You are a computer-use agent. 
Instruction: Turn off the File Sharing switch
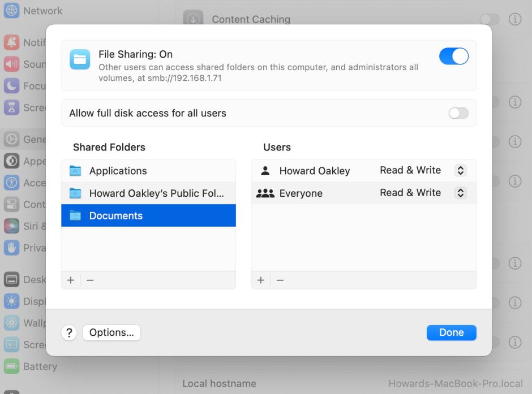453,57
